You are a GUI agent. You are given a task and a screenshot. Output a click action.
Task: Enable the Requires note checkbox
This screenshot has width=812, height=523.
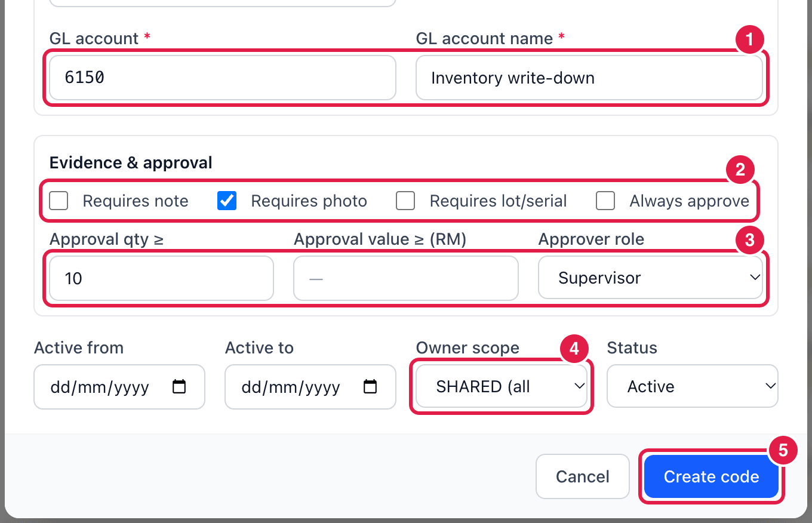(x=59, y=201)
